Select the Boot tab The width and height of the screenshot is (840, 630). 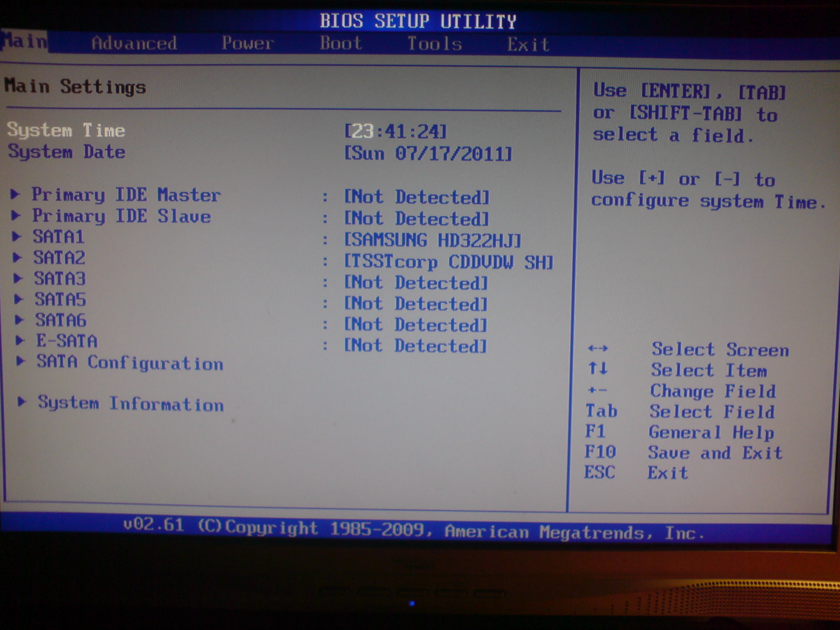coord(341,43)
